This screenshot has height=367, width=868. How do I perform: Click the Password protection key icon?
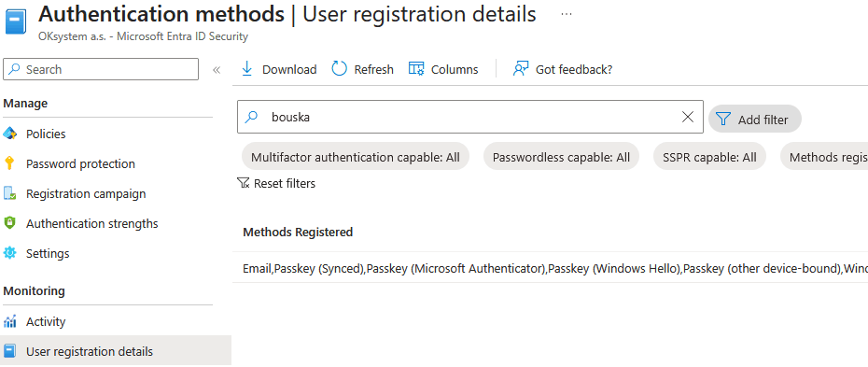point(9,163)
